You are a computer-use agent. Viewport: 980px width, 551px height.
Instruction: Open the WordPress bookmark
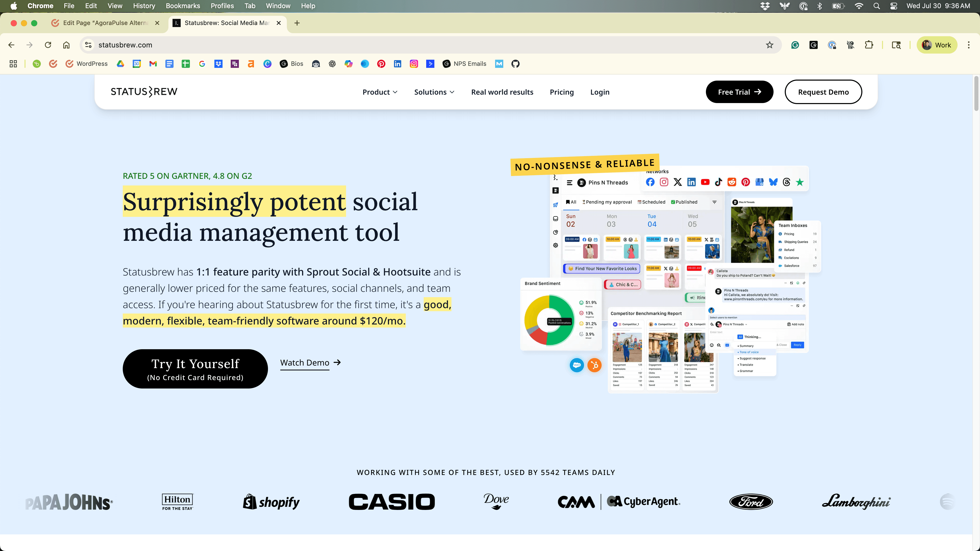86,64
